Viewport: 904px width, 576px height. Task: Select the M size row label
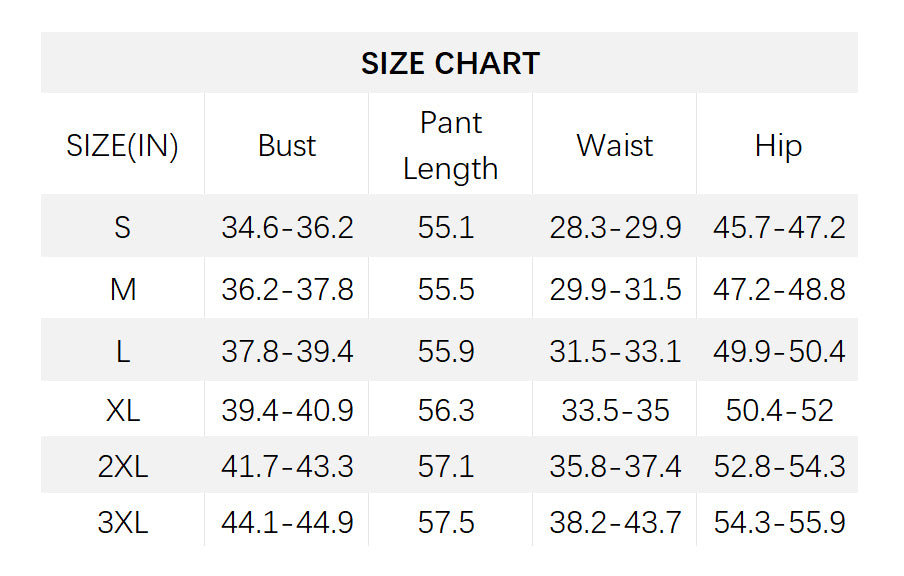click(122, 290)
